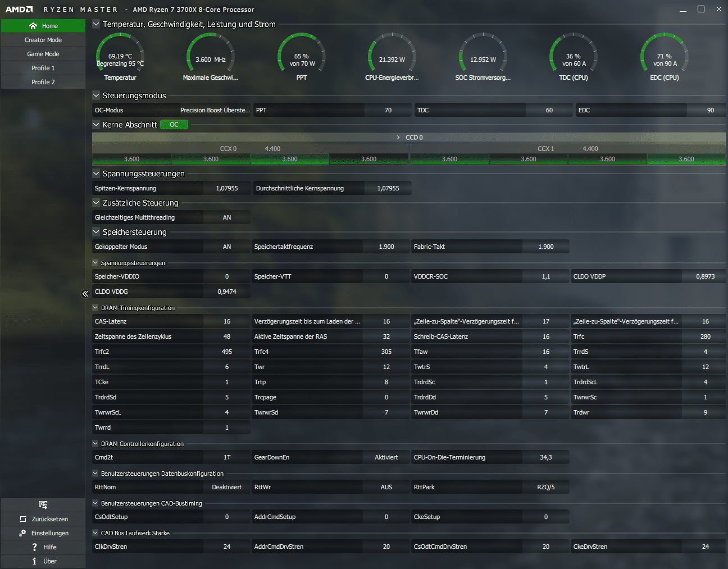Collapse the Zusätzliche Steuerung section

coord(96,203)
